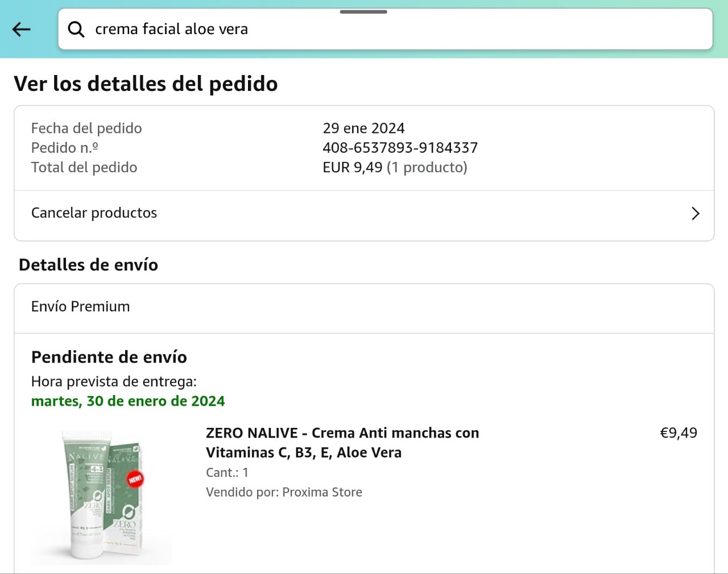Tap the Pendiente de envío status heading
Screen dimensions: 728x574
click(109, 357)
